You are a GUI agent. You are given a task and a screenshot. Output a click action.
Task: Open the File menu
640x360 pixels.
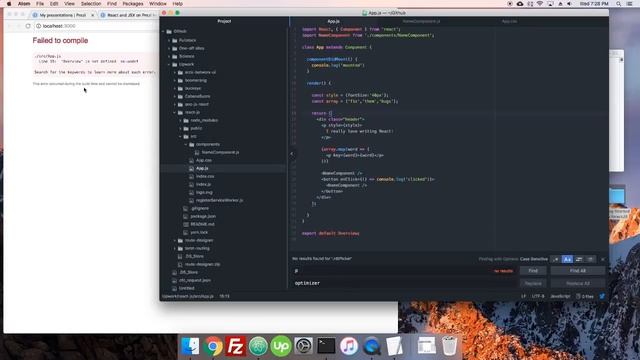click(40, 4)
